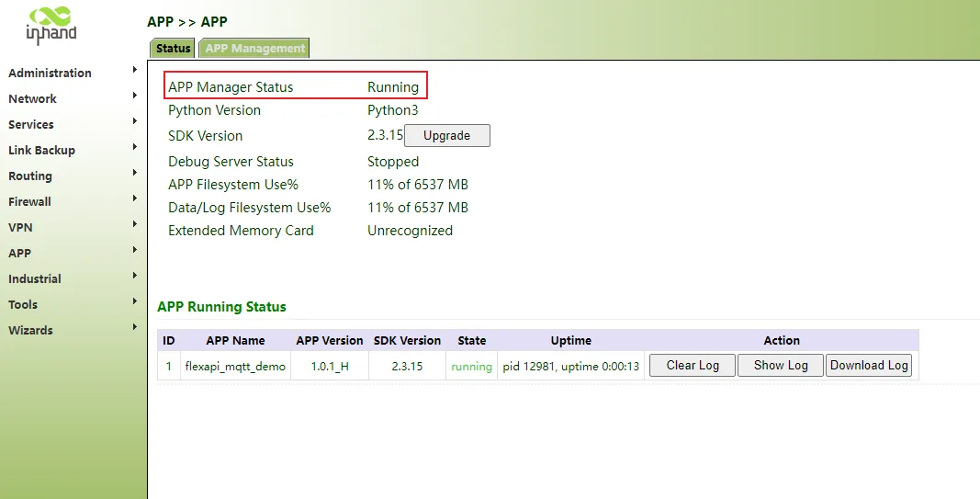Click Download Log for flexapi_mqtt_demo
The height and width of the screenshot is (499, 980).
point(869,365)
